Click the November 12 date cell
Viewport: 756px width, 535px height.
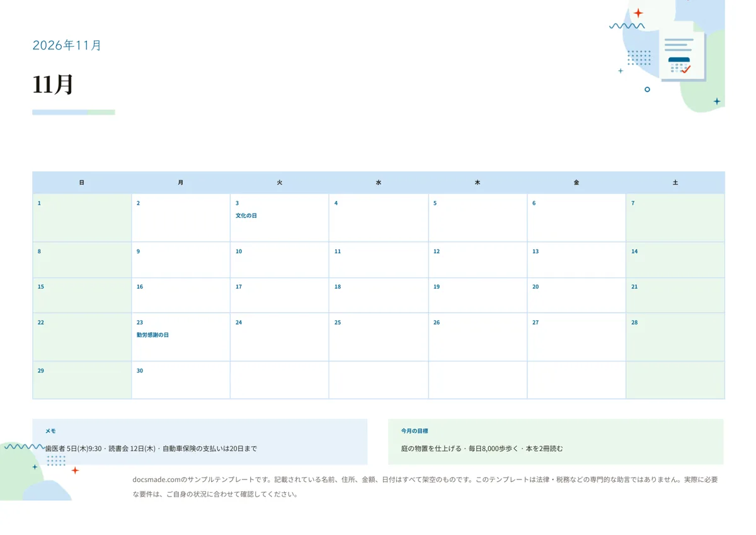click(478, 260)
